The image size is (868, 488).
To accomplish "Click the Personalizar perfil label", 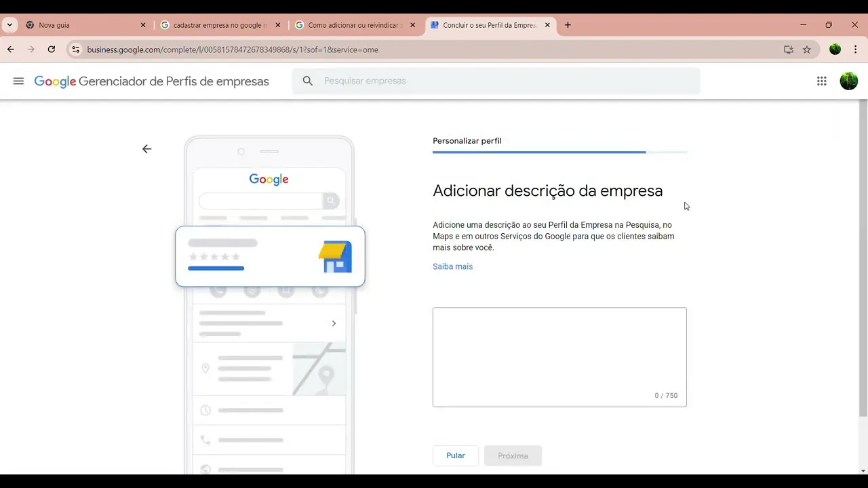I will click(x=467, y=141).
